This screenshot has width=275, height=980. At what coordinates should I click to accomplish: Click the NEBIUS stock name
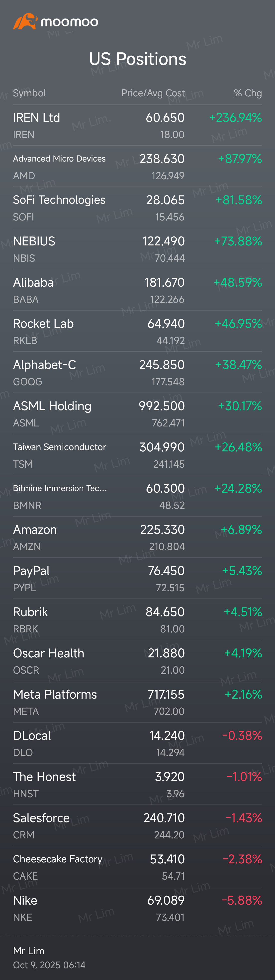pyautogui.click(x=34, y=241)
